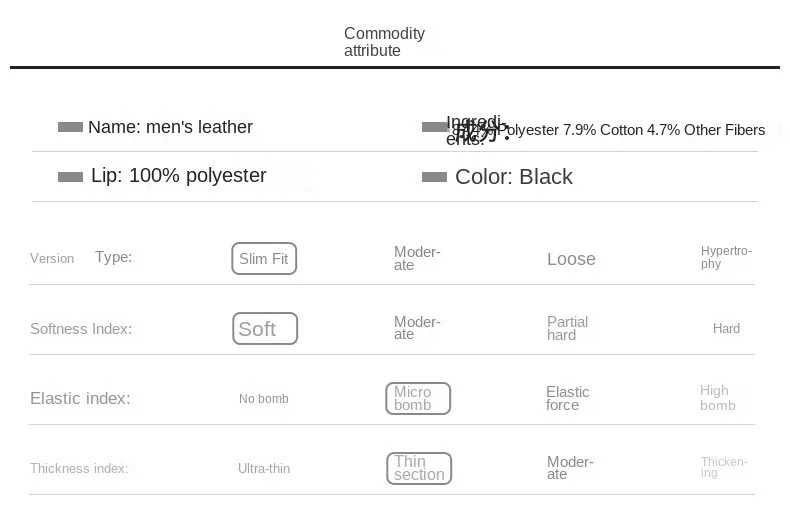Click gray bullet beside Name: men's leather

click(x=70, y=127)
